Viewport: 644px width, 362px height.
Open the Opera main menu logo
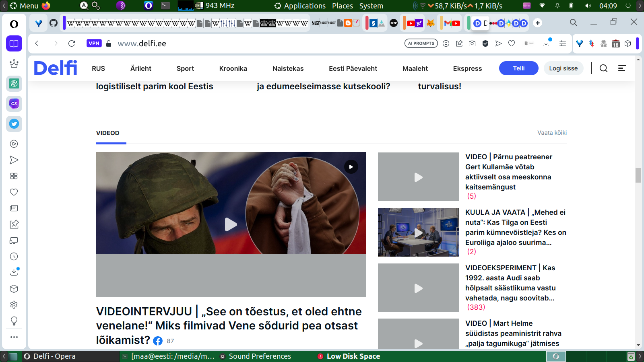[x=14, y=24]
